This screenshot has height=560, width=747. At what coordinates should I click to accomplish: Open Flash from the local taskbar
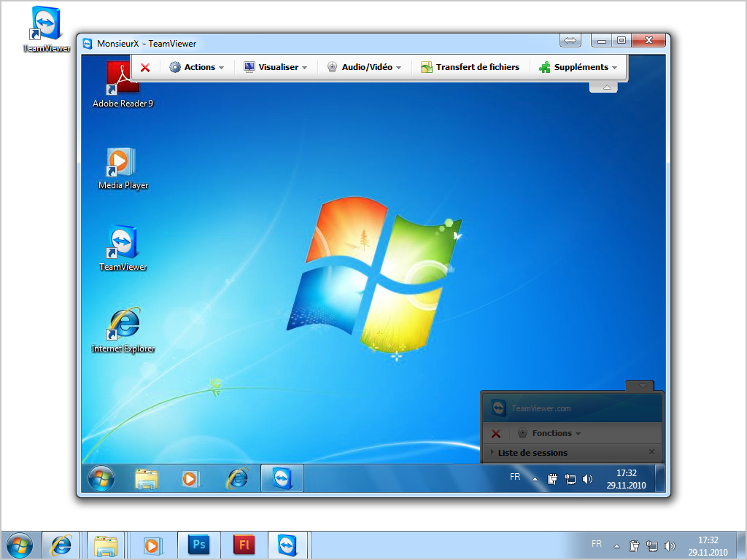tap(244, 545)
